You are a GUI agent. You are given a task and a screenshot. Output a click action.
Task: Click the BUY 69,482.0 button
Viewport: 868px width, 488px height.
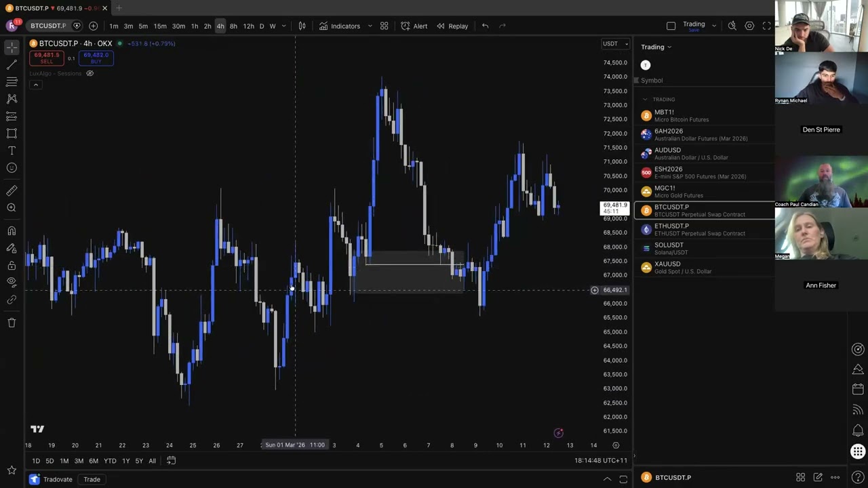tap(96, 58)
